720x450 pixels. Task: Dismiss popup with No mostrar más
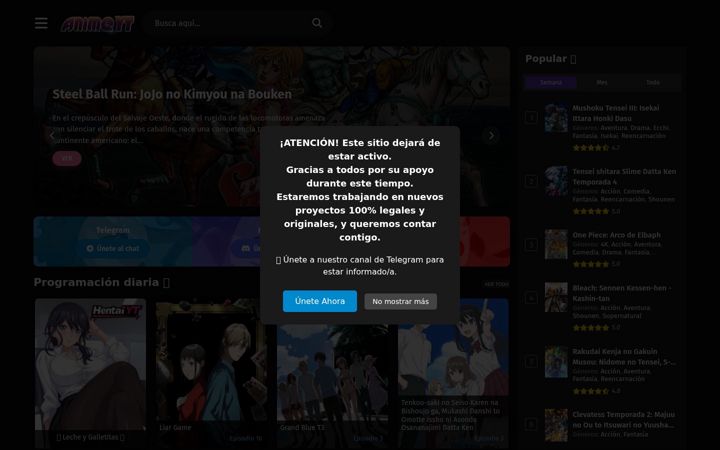coord(400,302)
